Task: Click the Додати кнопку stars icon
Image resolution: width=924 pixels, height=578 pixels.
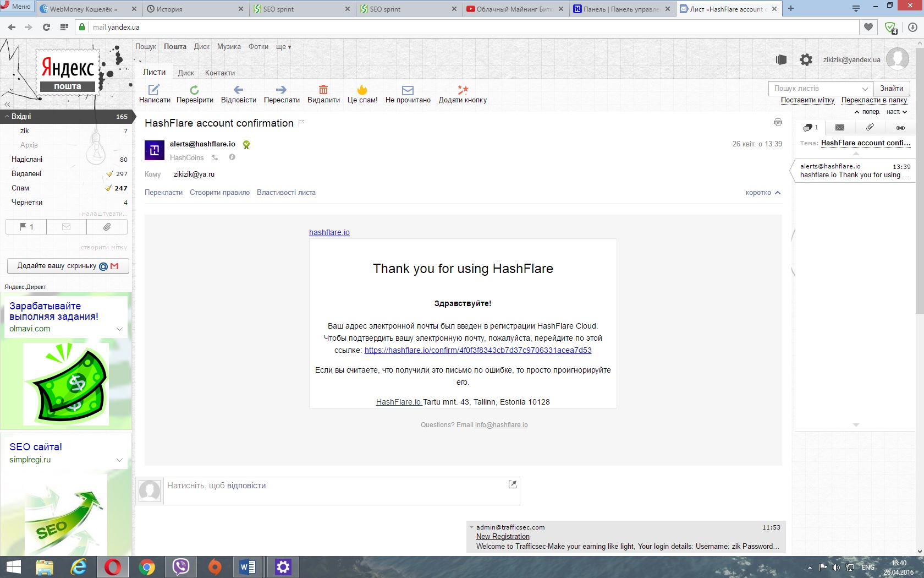Action: [x=463, y=90]
